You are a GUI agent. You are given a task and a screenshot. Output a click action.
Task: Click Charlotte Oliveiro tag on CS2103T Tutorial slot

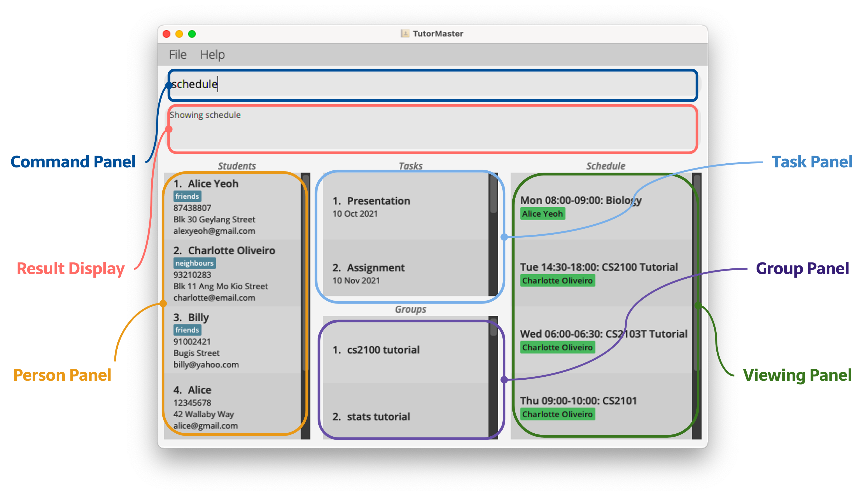557,347
